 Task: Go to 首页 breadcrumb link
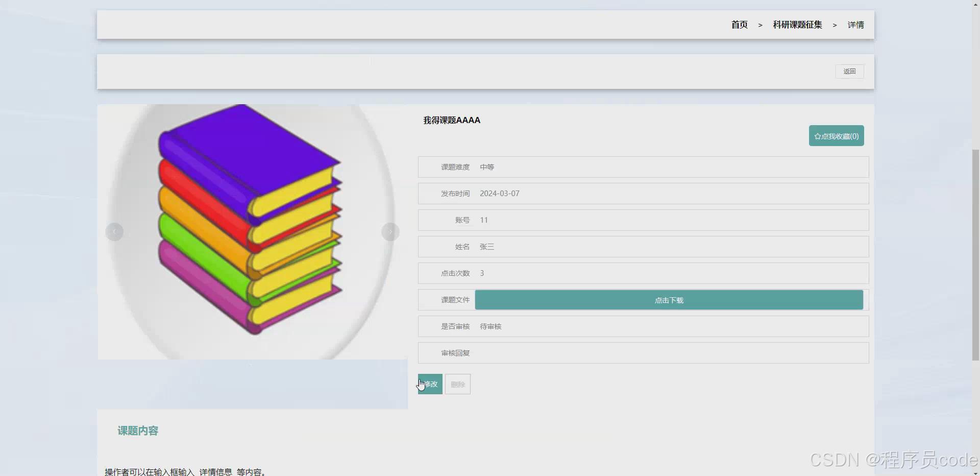[739, 25]
